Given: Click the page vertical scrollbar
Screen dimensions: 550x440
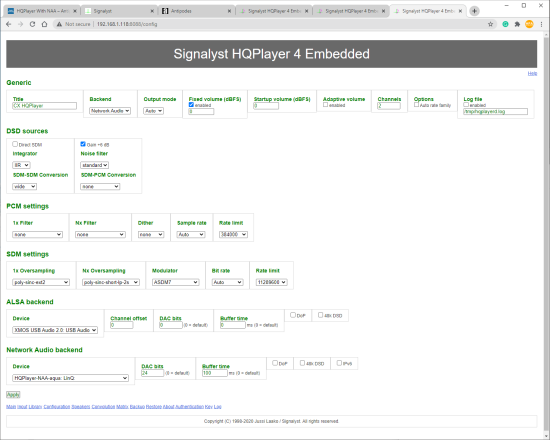Looking at the screenshot, I should click(x=546, y=232).
